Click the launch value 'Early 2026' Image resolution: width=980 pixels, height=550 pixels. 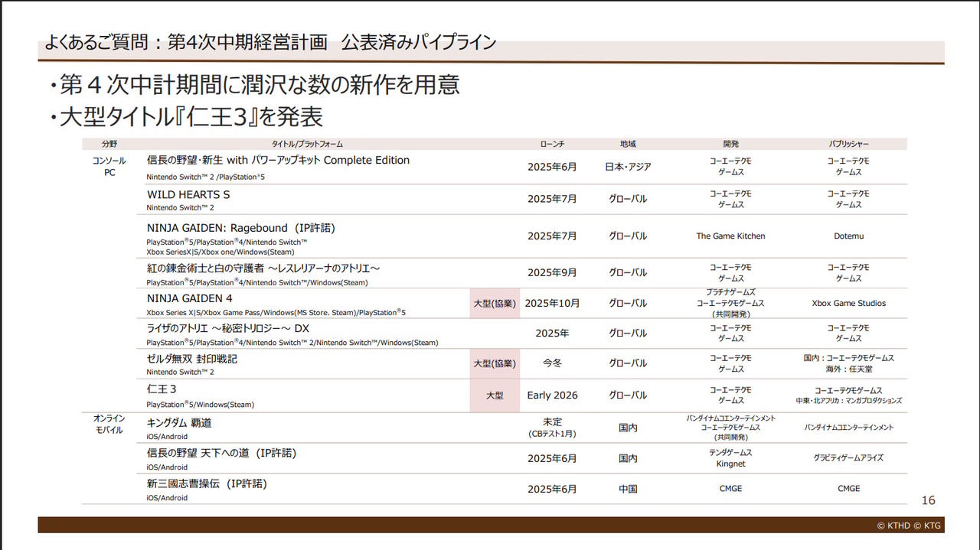[552, 395]
